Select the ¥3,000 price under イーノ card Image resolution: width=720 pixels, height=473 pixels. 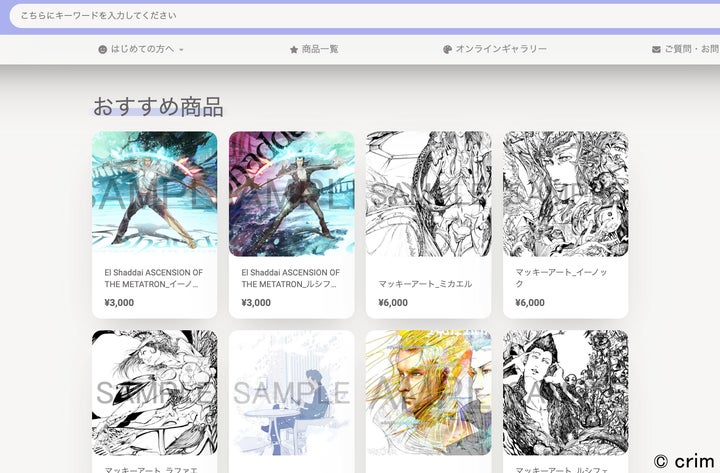tap(119, 303)
